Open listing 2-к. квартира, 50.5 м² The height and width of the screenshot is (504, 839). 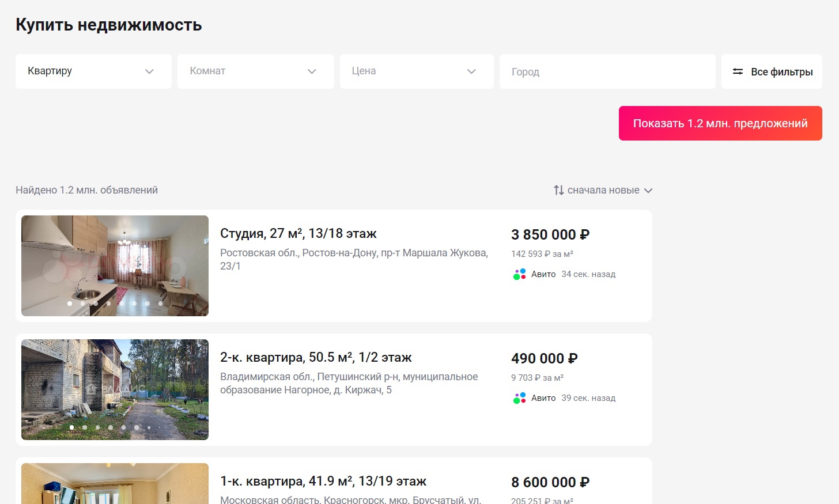(x=316, y=357)
